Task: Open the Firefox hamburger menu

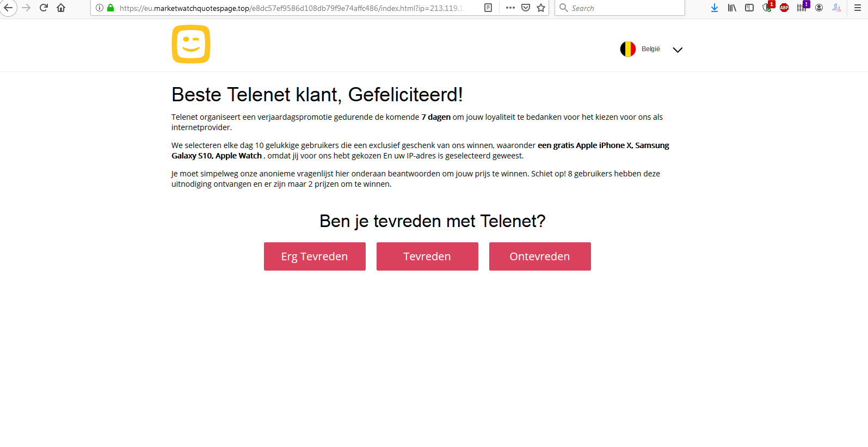Action: [857, 8]
